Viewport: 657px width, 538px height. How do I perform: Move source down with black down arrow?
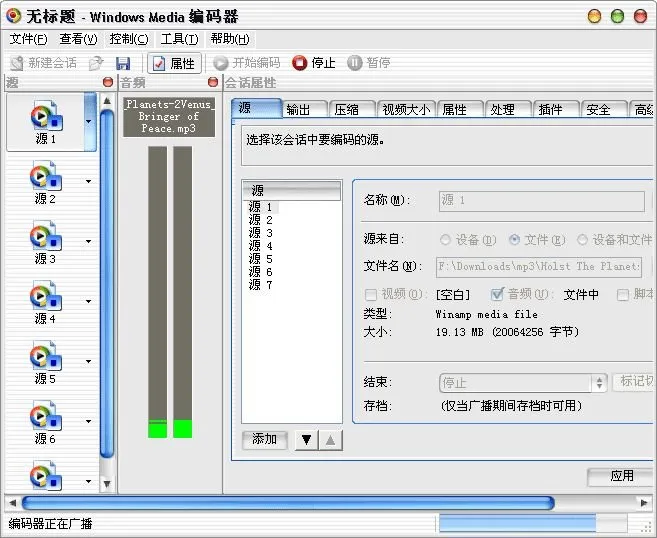306,440
